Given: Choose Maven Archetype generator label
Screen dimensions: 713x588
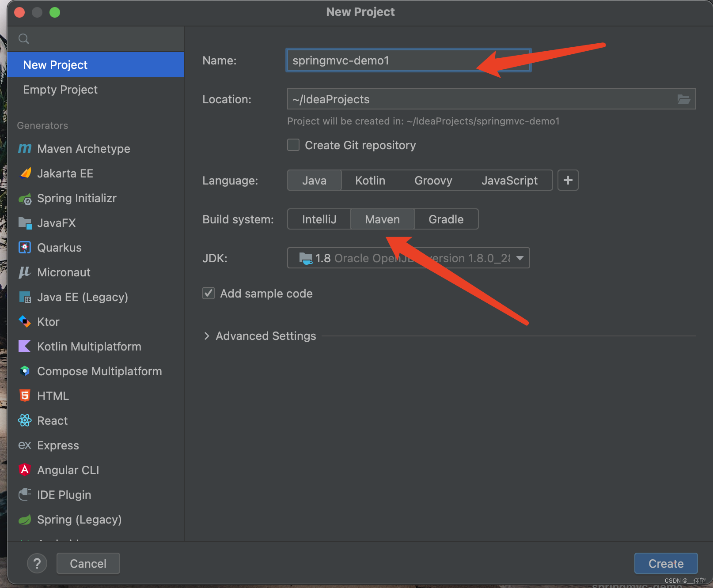Looking at the screenshot, I should click(83, 149).
